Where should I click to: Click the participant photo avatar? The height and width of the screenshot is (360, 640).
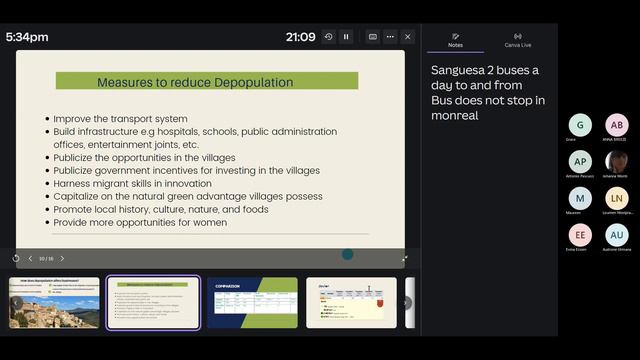pyautogui.click(x=617, y=162)
